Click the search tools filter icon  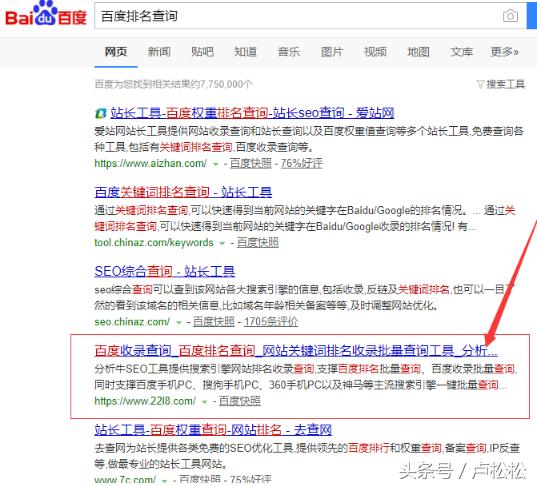click(480, 84)
